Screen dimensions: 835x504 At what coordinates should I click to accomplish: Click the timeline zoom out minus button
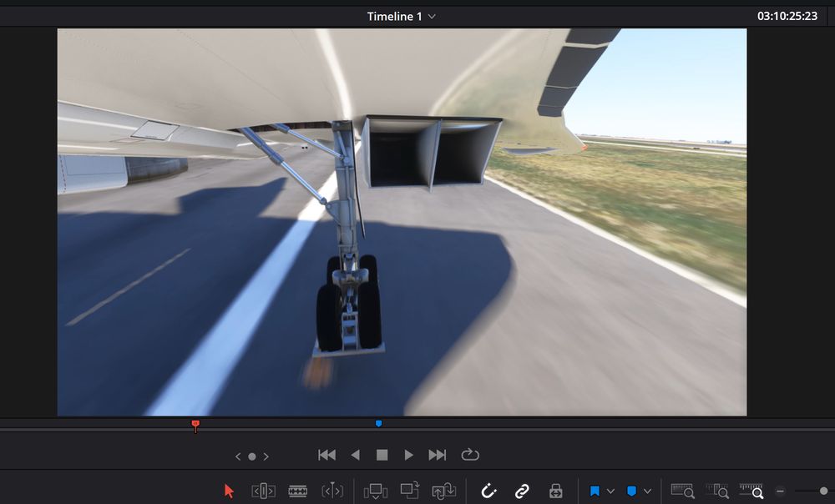click(x=780, y=491)
